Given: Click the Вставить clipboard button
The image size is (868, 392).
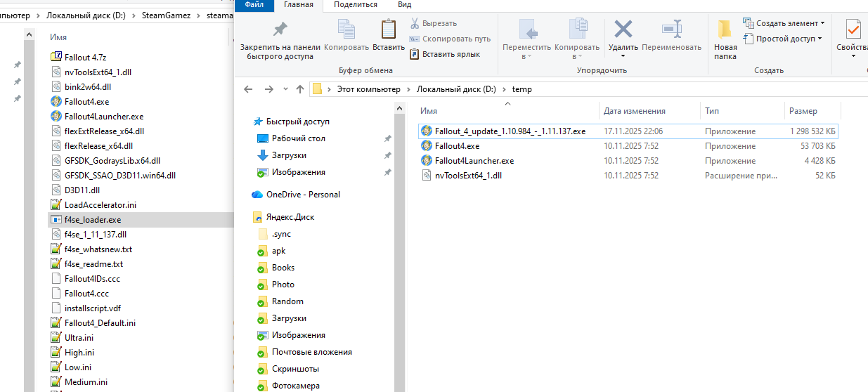Looking at the screenshot, I should tap(389, 35).
